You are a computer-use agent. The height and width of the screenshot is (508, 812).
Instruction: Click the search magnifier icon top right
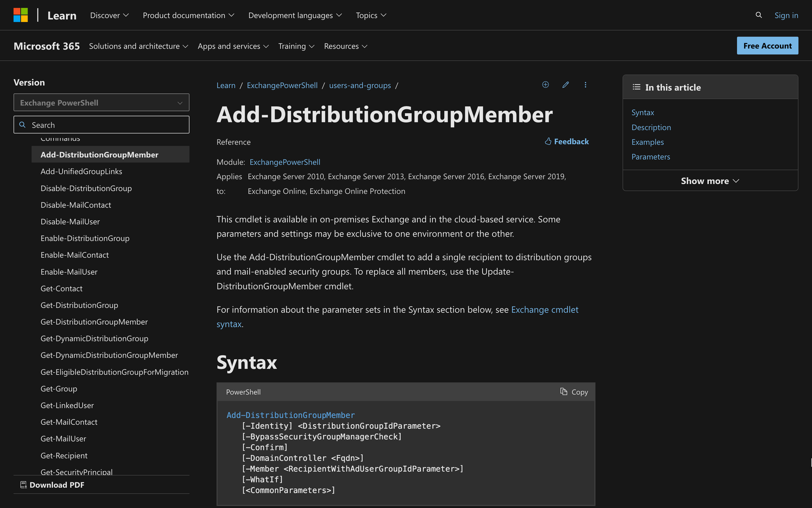click(x=759, y=15)
